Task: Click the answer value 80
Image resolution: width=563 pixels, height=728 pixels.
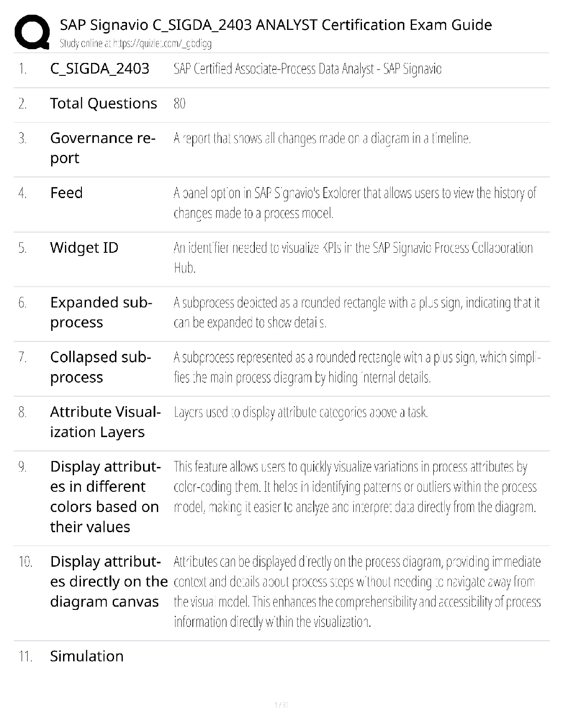Action: click(x=179, y=103)
